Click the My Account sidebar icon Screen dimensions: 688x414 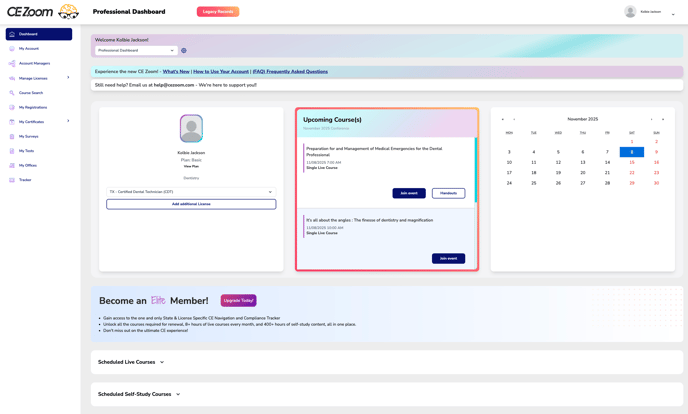tap(12, 48)
